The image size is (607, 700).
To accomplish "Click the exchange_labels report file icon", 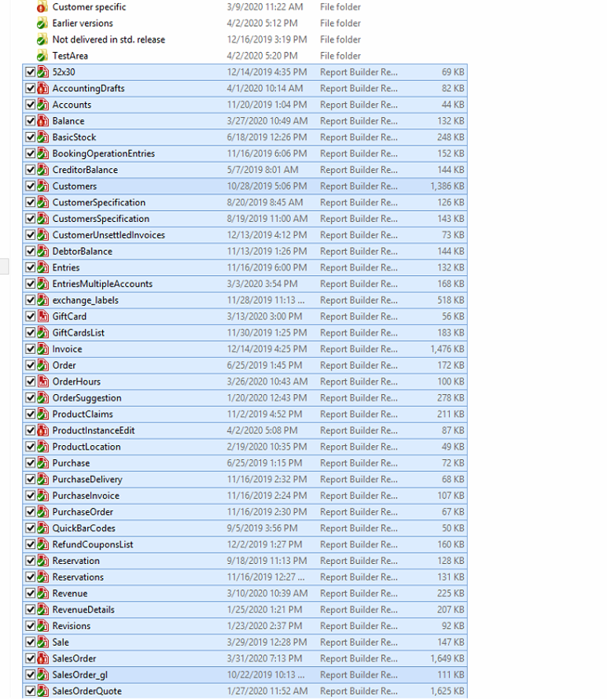I will (x=42, y=300).
